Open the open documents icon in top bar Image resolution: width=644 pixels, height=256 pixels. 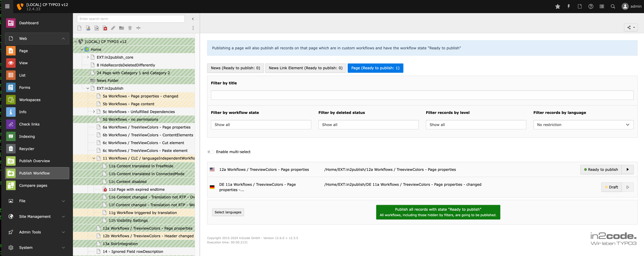[580, 6]
